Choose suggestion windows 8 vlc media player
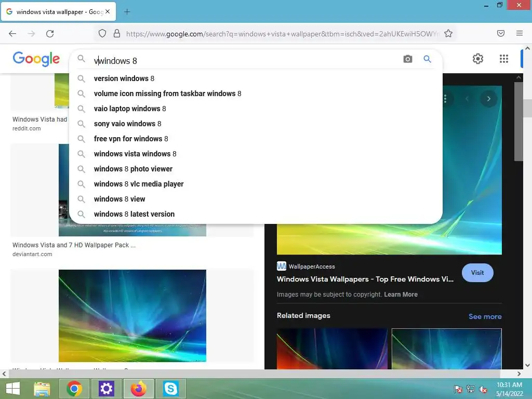Screen dimensions: 532x399 (138, 184)
